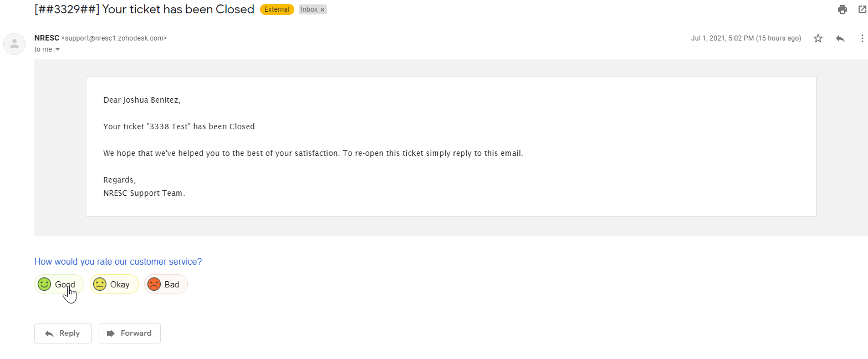Image resolution: width=868 pixels, height=359 pixels.
Task: Select the Okay rating option
Action: [114, 285]
